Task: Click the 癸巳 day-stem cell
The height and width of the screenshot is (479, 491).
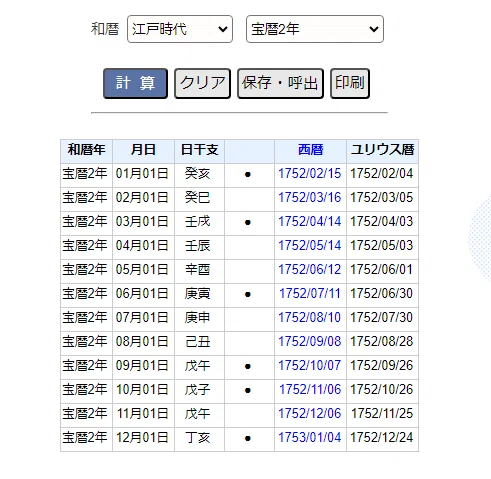Action: (x=199, y=198)
